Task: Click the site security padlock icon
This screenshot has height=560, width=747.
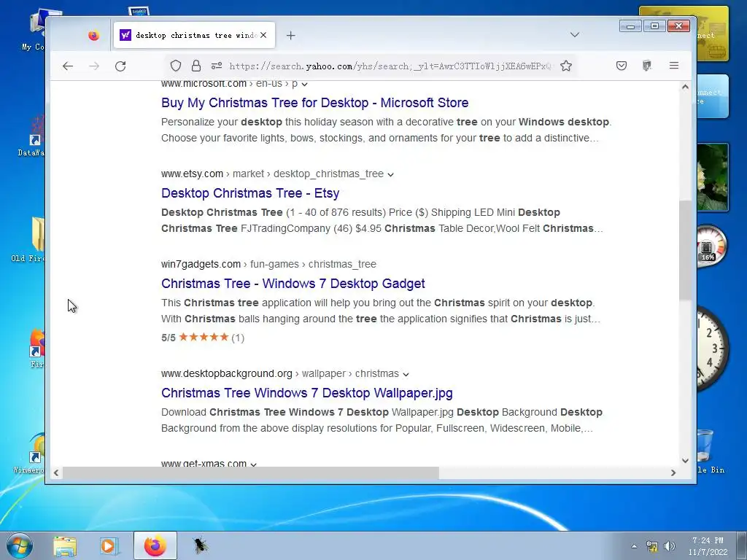Action: click(196, 66)
